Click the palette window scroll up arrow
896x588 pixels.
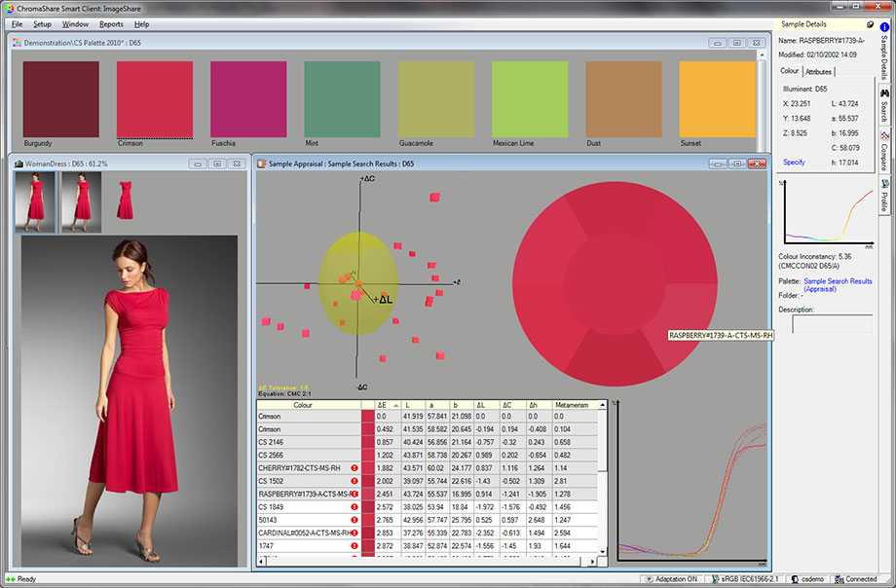[x=762, y=55]
